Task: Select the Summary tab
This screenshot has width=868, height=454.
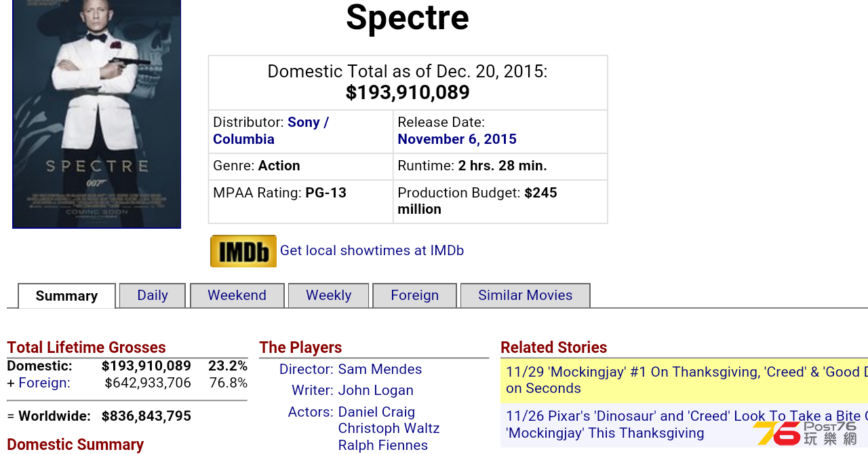Action: click(66, 296)
